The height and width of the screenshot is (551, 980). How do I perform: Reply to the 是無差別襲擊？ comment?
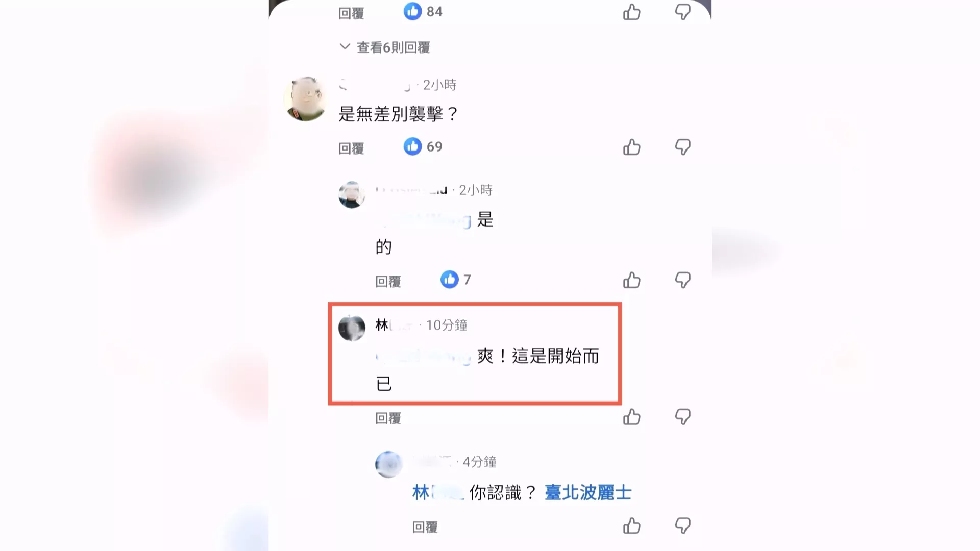click(x=351, y=148)
